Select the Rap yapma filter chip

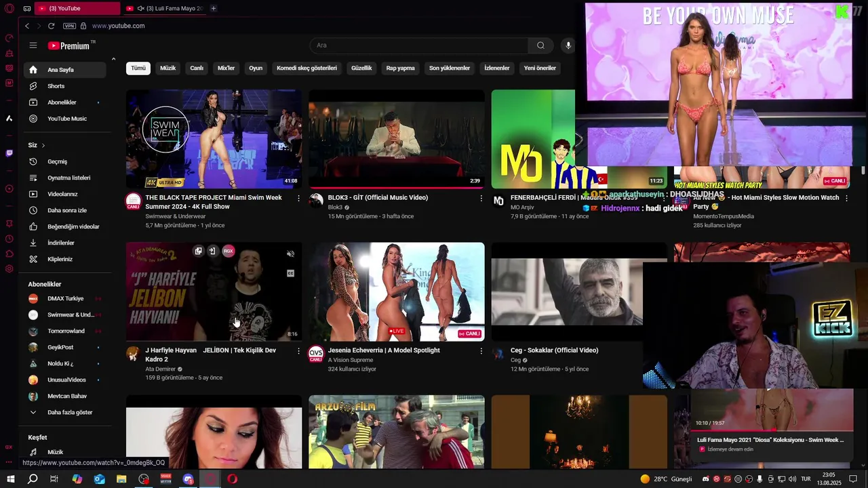click(x=400, y=68)
